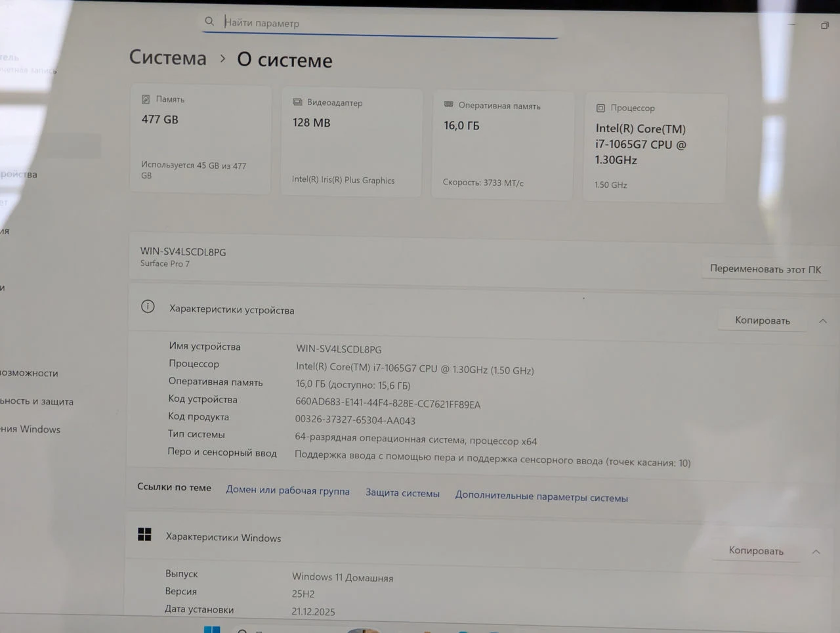The width and height of the screenshot is (840, 633).
Task: Click "Переименовать этот ПК" button
Action: coord(765,269)
